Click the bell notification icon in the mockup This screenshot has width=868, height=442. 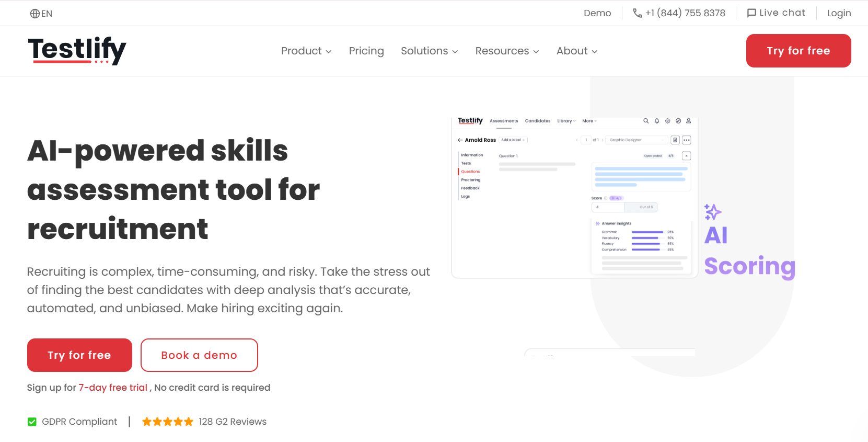[657, 121]
